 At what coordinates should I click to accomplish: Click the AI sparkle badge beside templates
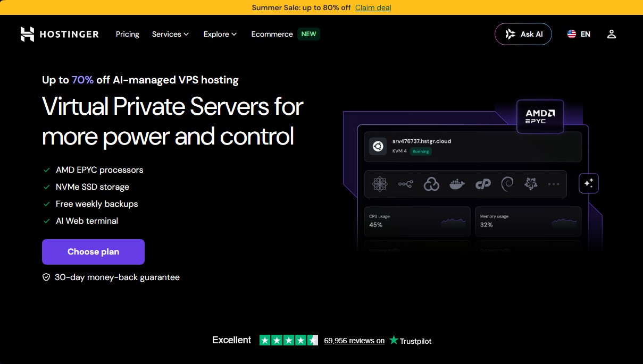[589, 183]
